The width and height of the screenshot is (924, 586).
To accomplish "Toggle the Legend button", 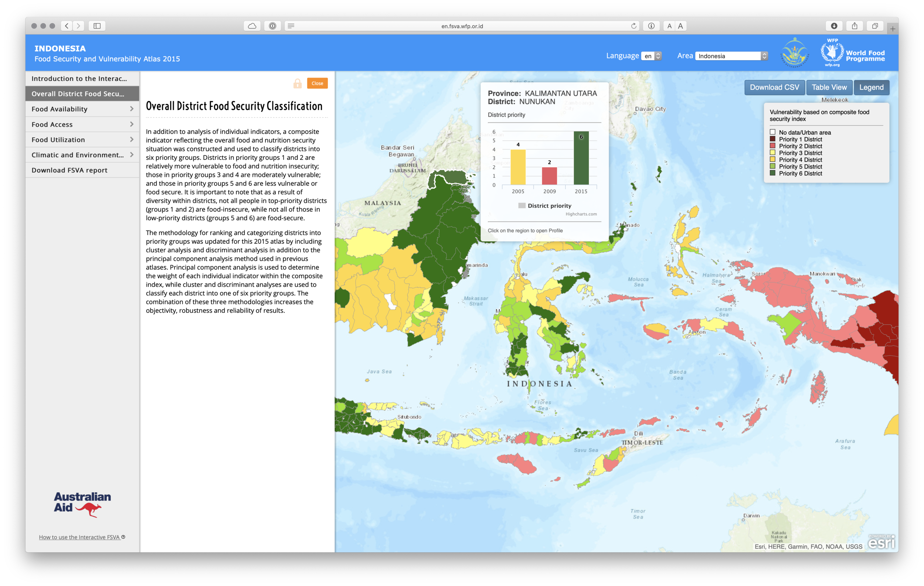I will pyautogui.click(x=871, y=87).
